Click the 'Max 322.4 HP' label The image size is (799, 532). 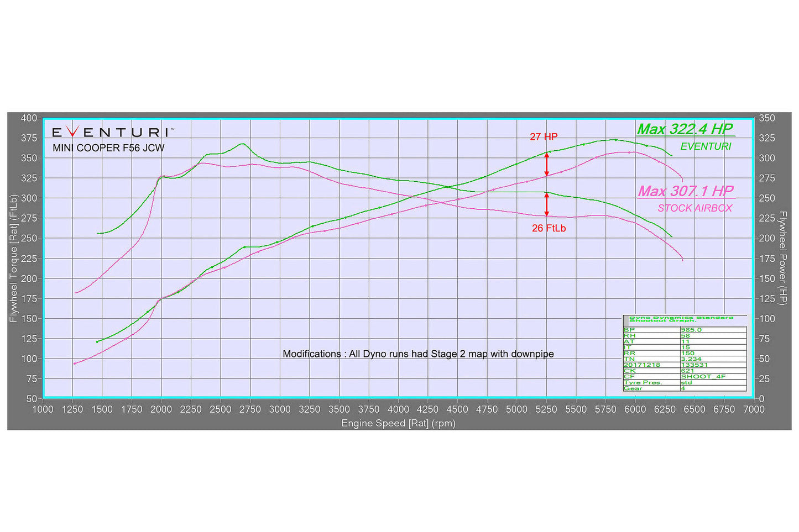point(685,129)
